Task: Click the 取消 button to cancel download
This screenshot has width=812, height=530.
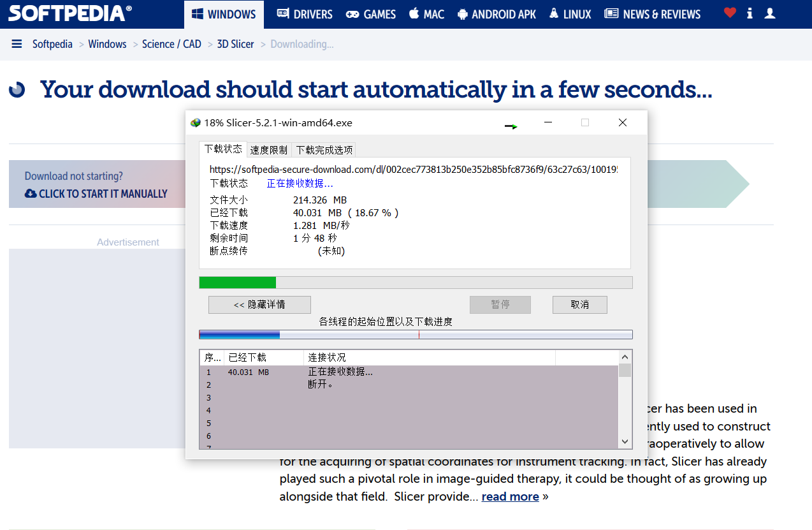Action: coord(580,305)
